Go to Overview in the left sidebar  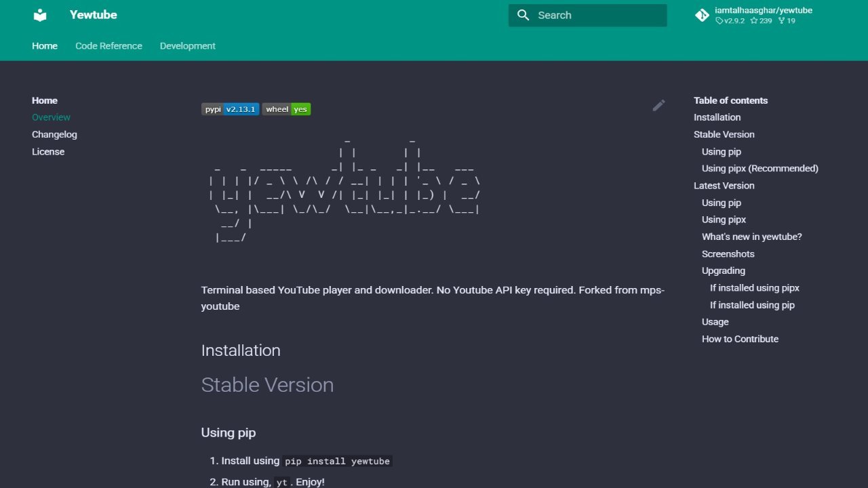pos(51,117)
